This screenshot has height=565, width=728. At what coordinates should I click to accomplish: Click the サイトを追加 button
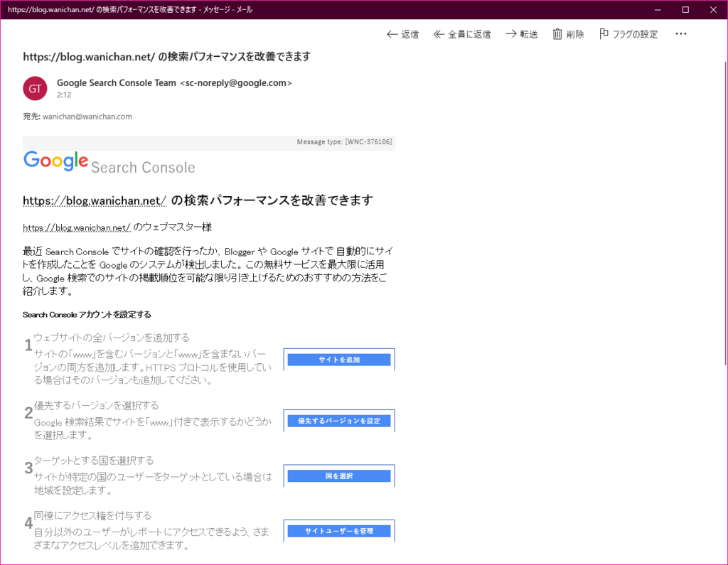pyautogui.click(x=339, y=360)
